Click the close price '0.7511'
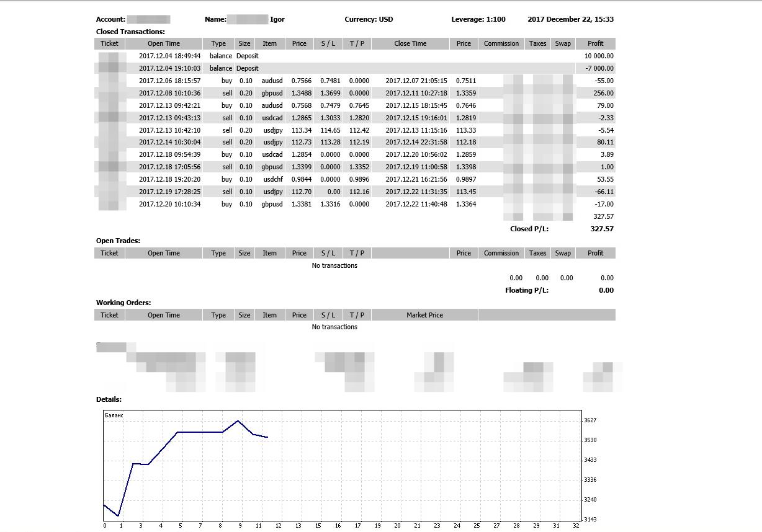762x532 pixels. 466,81
